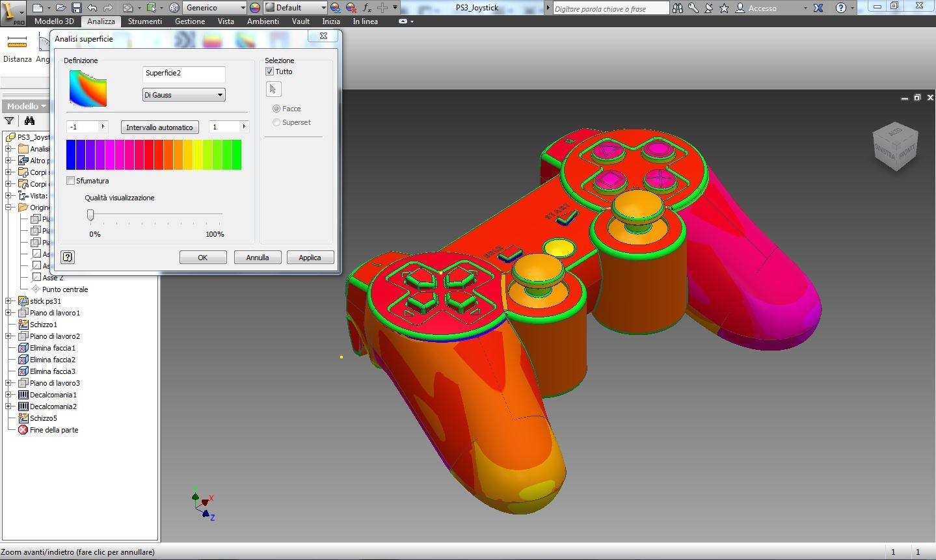Click the Distanza measure tool
This screenshot has width=936, height=560.
17,49
